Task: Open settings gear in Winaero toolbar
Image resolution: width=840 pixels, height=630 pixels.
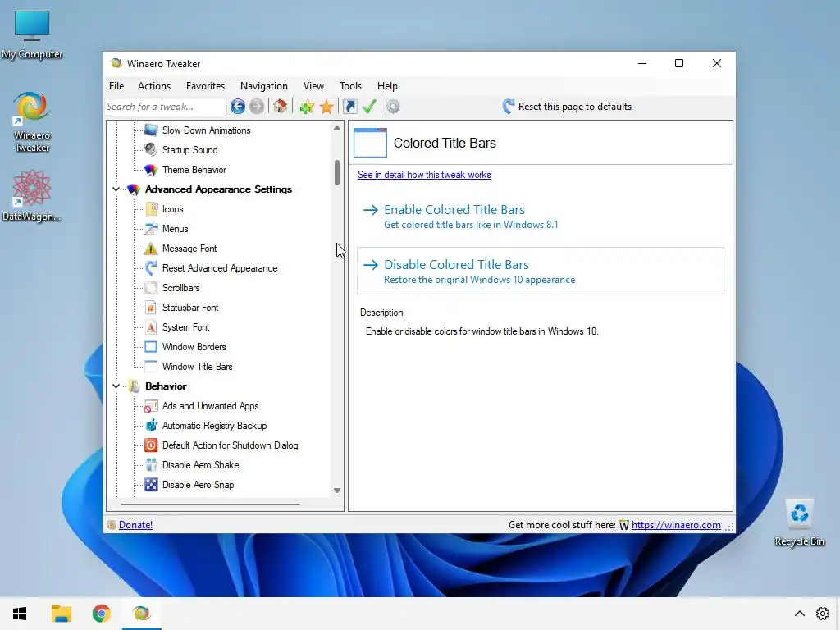Action: [393, 107]
